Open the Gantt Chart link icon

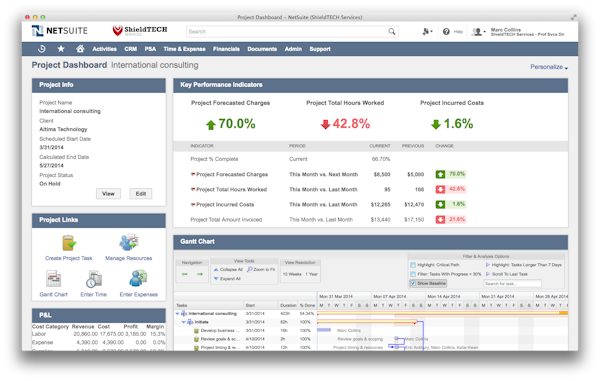click(x=54, y=278)
